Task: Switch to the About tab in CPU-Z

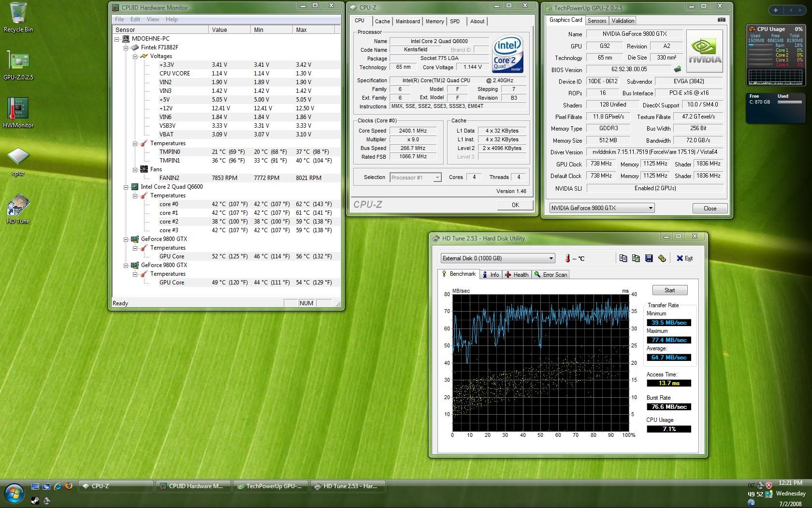Action: 477,21
